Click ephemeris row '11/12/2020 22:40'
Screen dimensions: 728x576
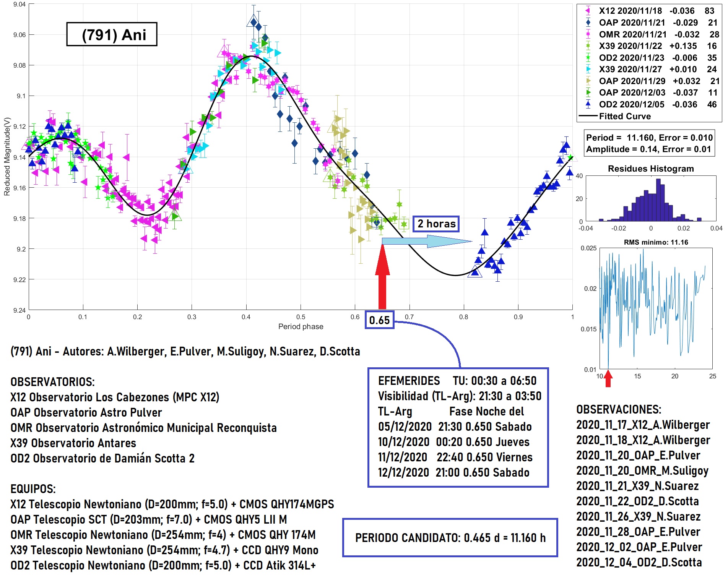click(455, 457)
